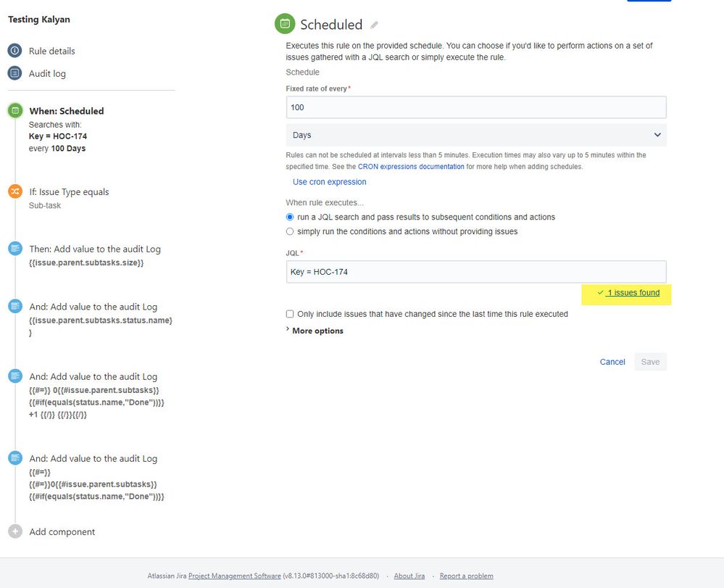Open the CRON expressions documentation link
Image resolution: width=724 pixels, height=588 pixels.
410,166
